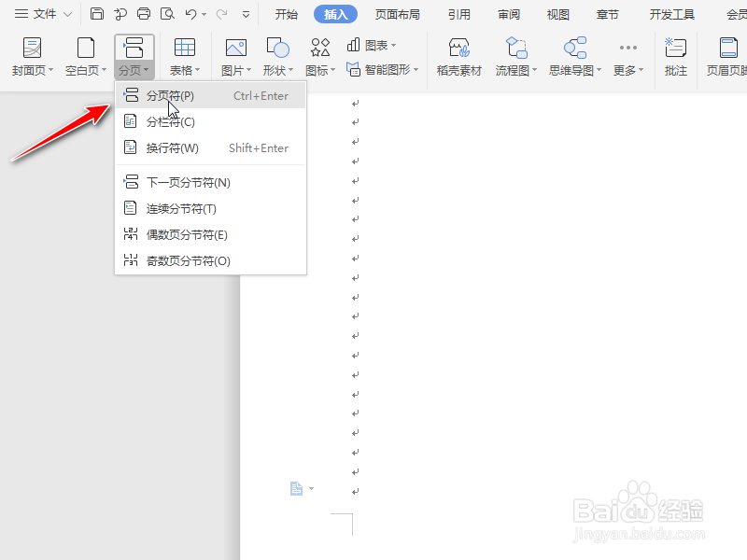Image resolution: width=747 pixels, height=560 pixels.
Task: Open the quick access toolbar customize dropdown
Action: click(x=246, y=15)
